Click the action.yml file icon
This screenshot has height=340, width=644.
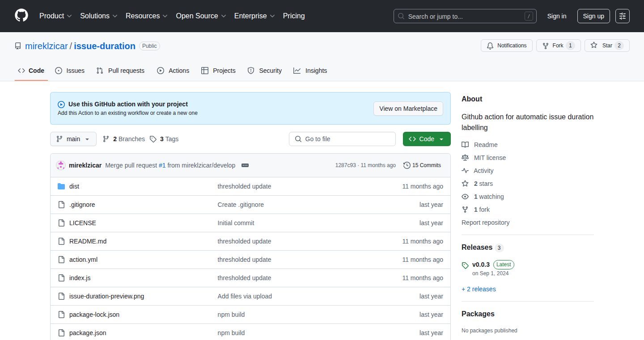62,260
